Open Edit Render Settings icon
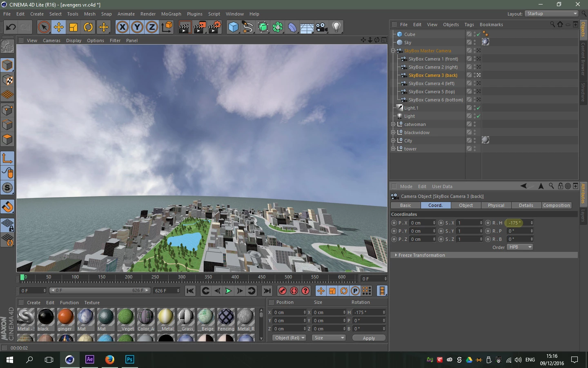The image size is (588, 368). point(214,27)
